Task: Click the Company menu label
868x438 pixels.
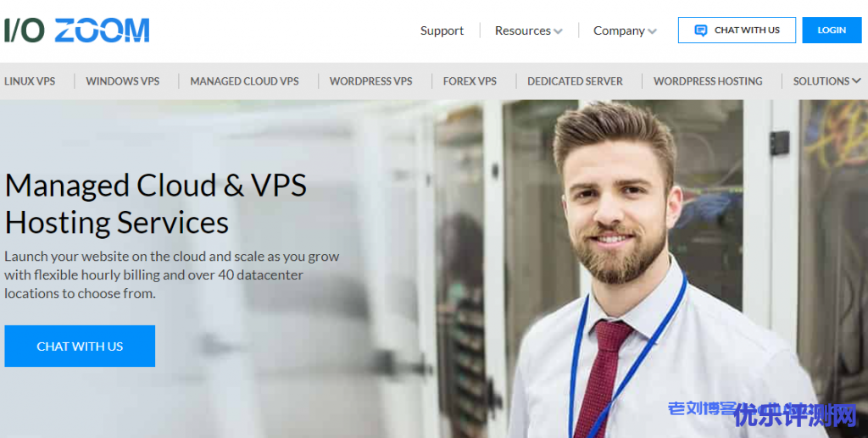Action: [619, 30]
